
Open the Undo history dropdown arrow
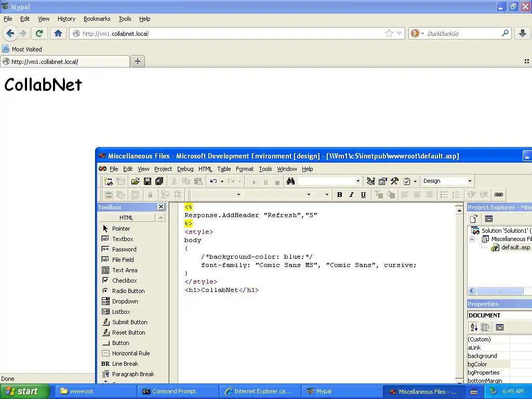[x=222, y=181]
